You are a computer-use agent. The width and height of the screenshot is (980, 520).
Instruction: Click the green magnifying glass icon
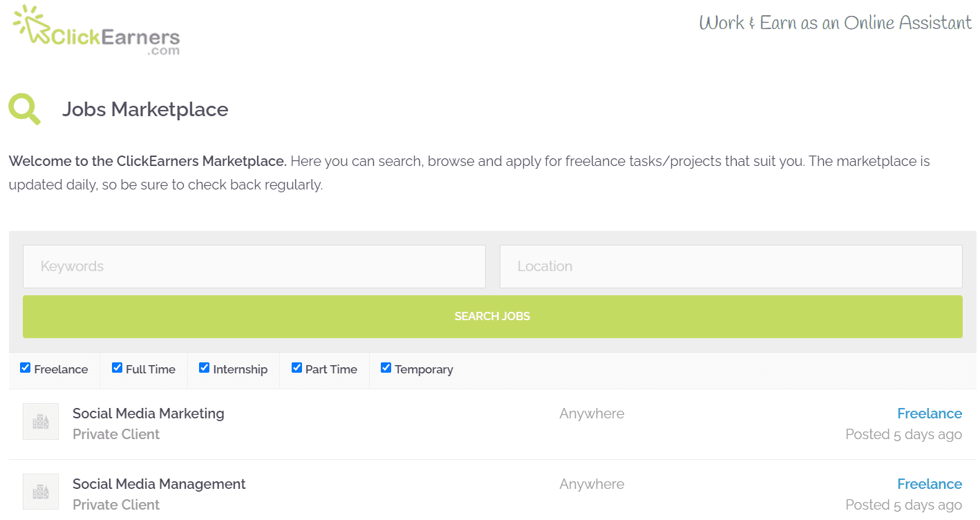click(24, 109)
